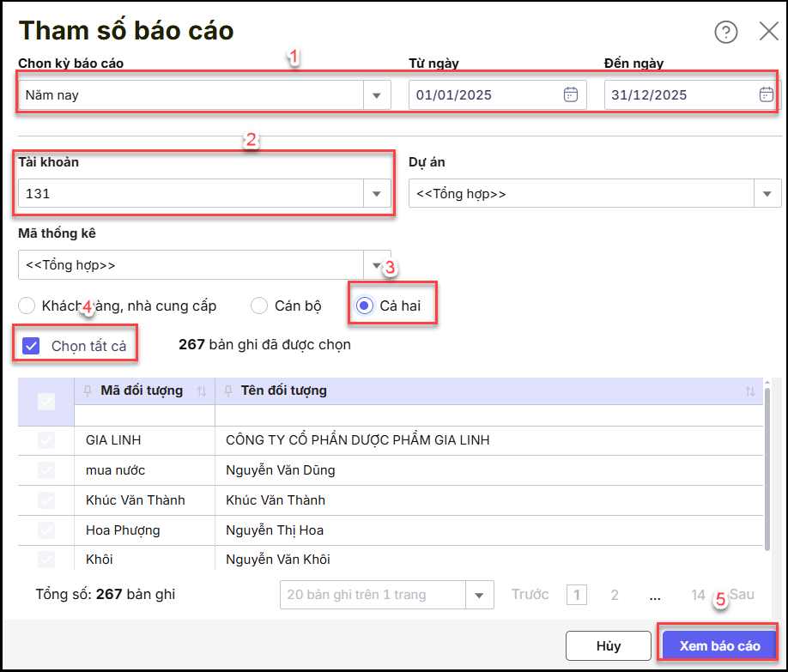The width and height of the screenshot is (788, 672).
Task: Sort by Tên đối tượng column
Action: pyautogui.click(x=749, y=391)
